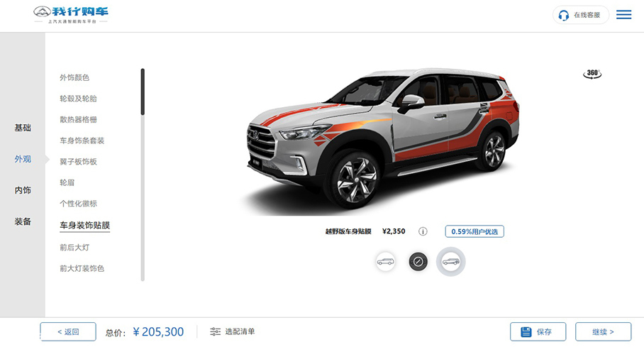644x347 pixels.
Task: Click the 继续 continue button
Action: pyautogui.click(x=603, y=332)
